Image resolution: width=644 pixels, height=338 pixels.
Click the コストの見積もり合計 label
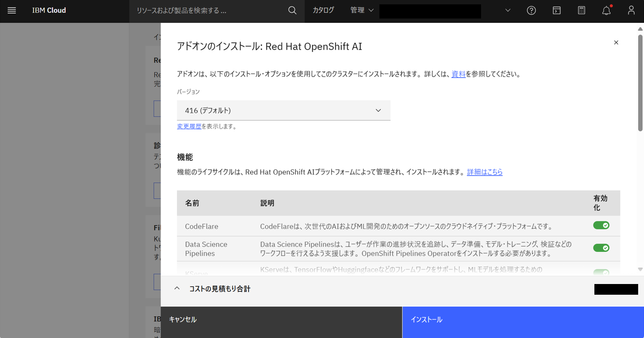click(x=220, y=289)
